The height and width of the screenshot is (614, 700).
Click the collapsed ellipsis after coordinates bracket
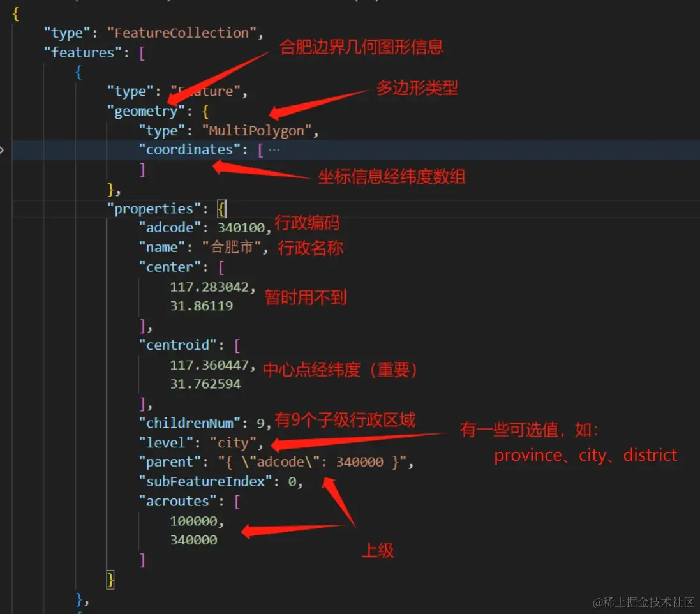pos(274,150)
